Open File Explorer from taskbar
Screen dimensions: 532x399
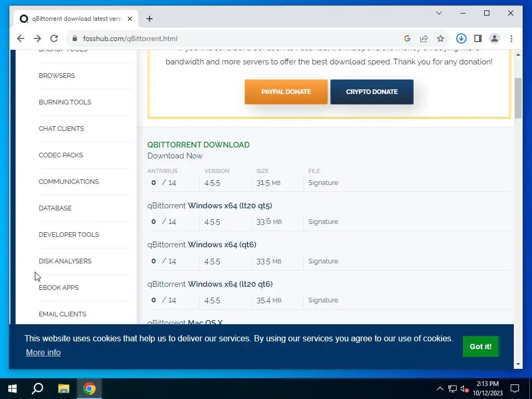pyautogui.click(x=63, y=389)
